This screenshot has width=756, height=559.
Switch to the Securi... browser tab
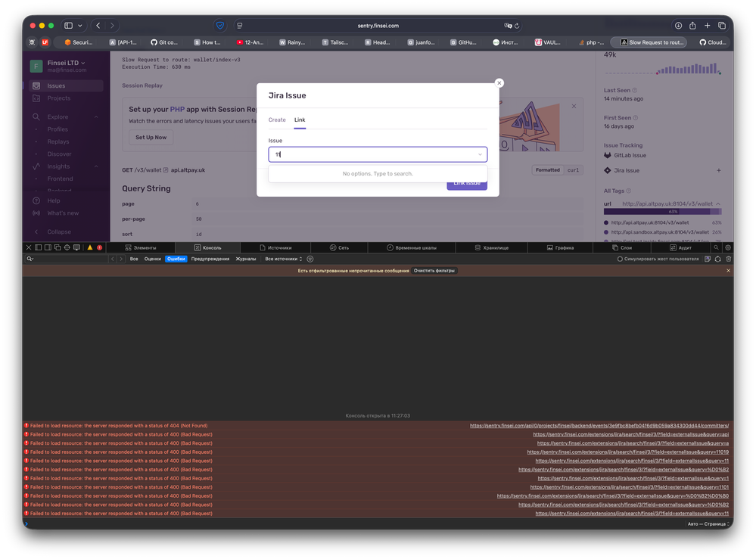point(79,42)
